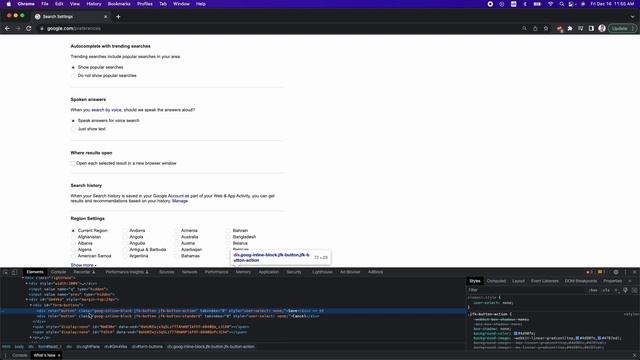This screenshot has width=640, height=360.
Task: Open the red extension icon in toolbar
Action: [x=560, y=29]
